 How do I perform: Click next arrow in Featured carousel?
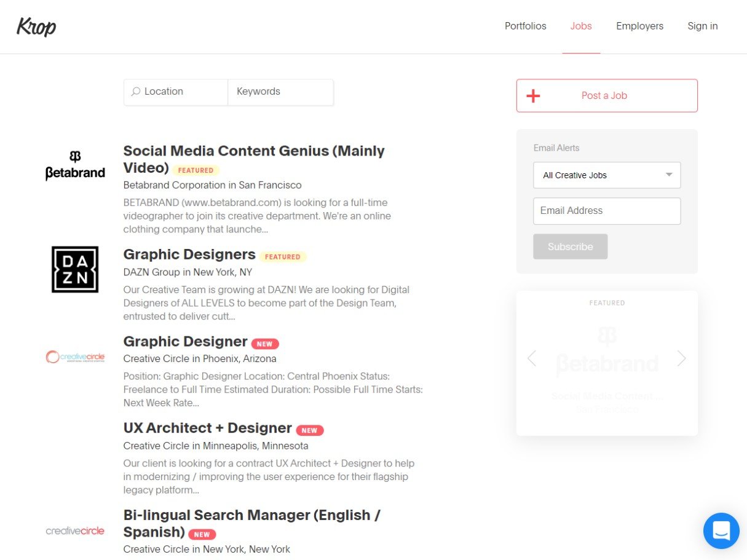point(681,358)
